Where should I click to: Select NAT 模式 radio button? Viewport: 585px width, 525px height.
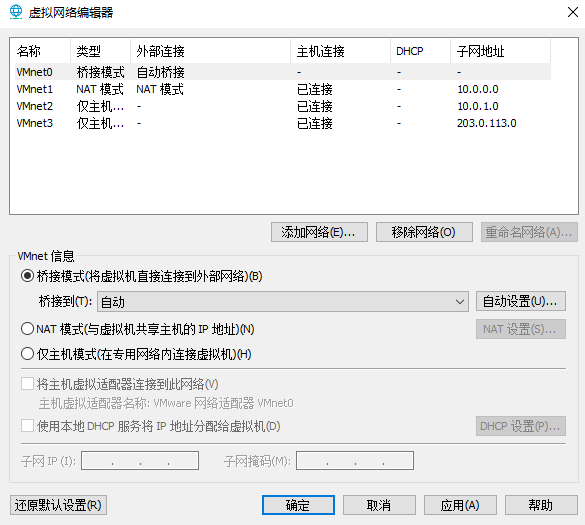click(27, 329)
